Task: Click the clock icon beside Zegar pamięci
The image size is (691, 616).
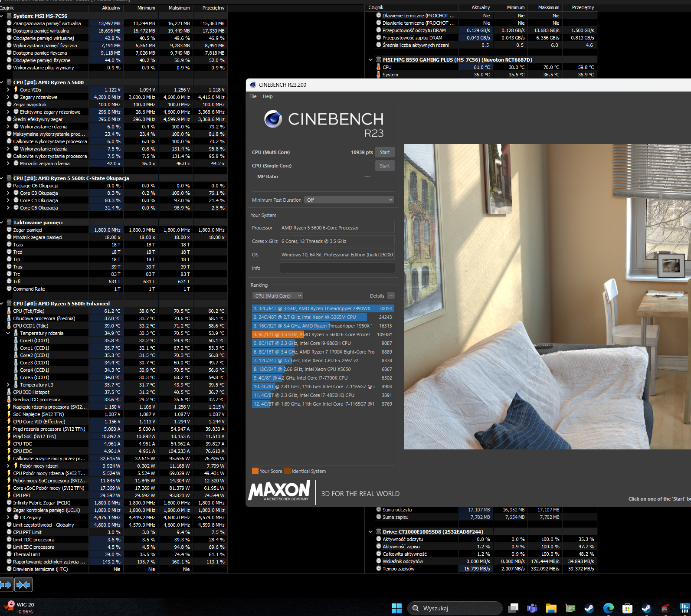Action: click(9, 230)
